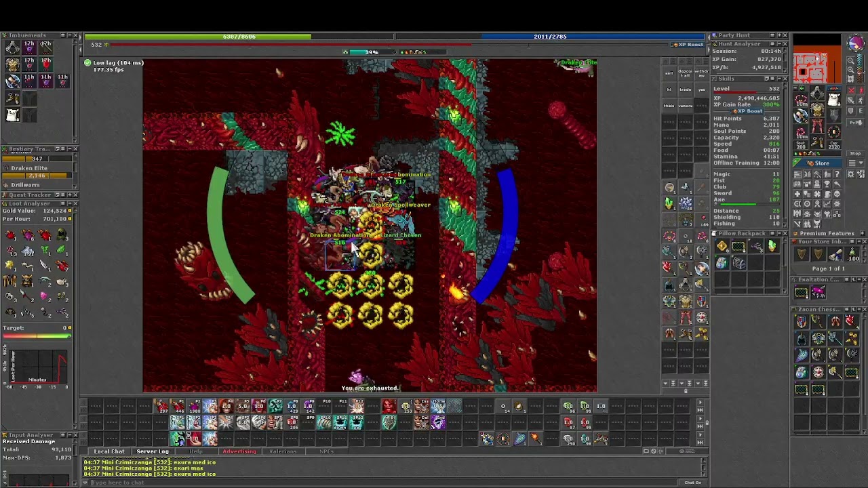Collapse the Skills panel
This screenshot has width=868, height=488.
pyautogui.click(x=778, y=79)
